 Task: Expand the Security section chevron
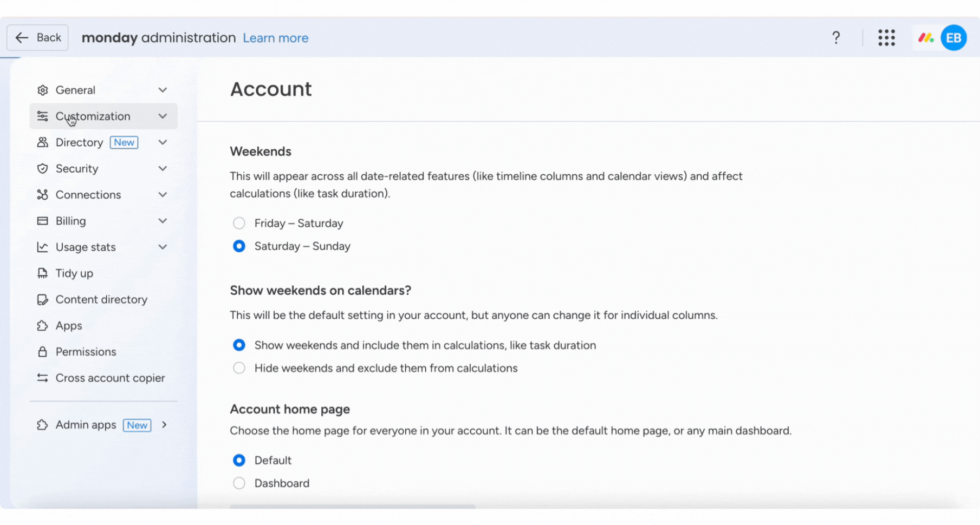(163, 168)
